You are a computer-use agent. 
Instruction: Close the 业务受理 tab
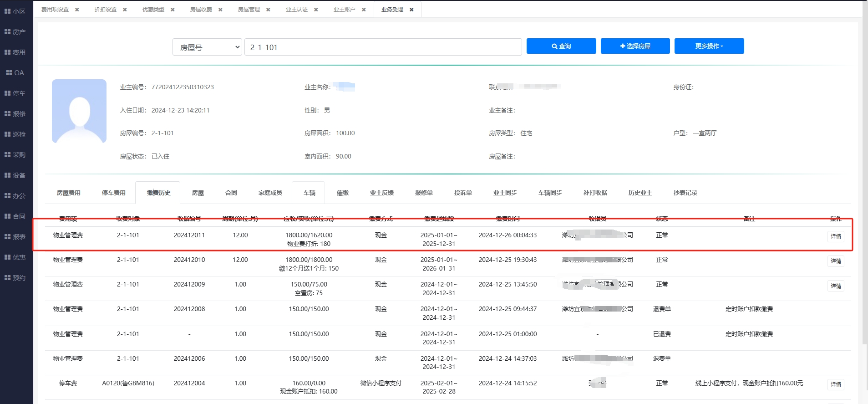pyautogui.click(x=411, y=10)
